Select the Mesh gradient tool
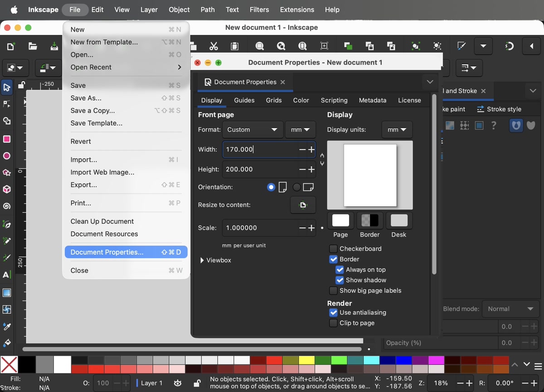Viewport: 544px width, 392px height. point(7,310)
